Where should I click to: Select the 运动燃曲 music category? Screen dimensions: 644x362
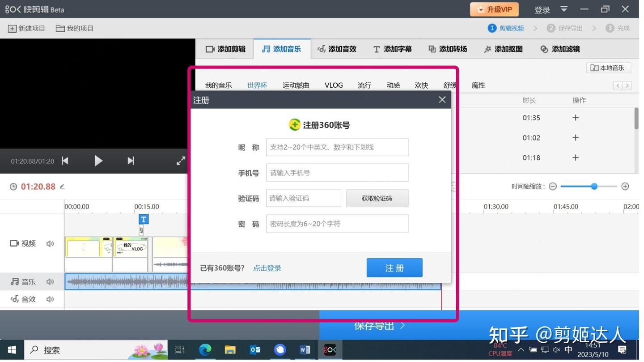coord(296,85)
